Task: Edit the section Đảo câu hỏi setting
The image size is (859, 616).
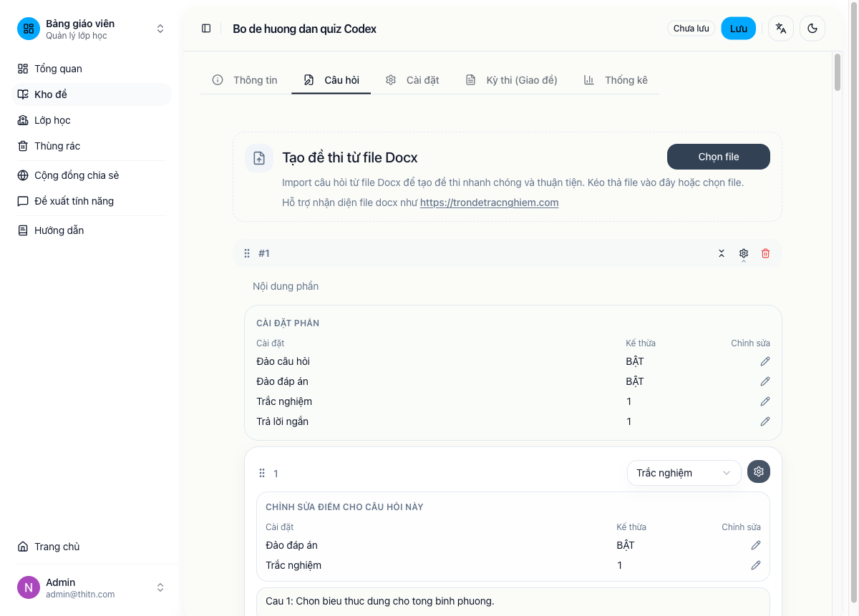Action: pyautogui.click(x=765, y=361)
